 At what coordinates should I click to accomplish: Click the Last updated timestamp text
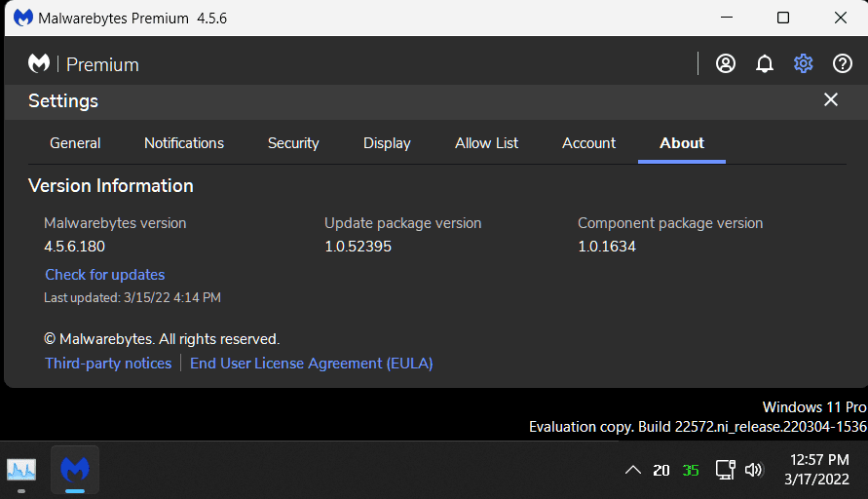[x=132, y=297]
